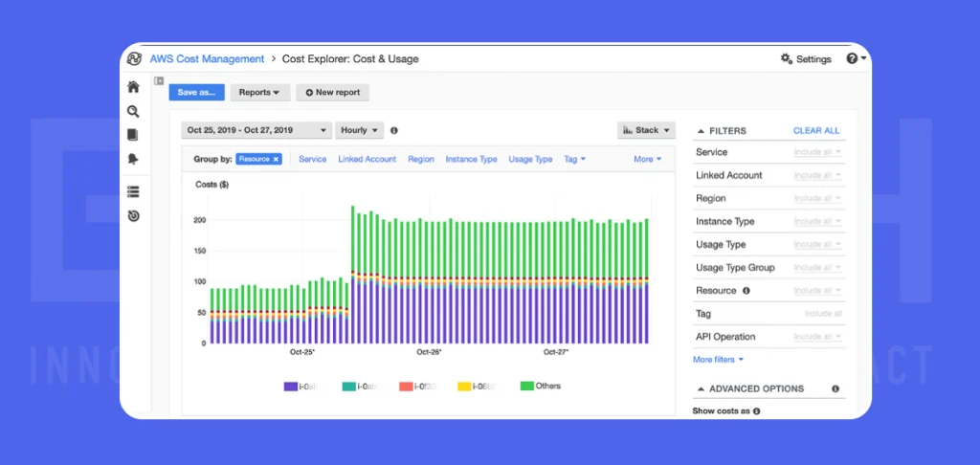Click the magnifier search icon in sidebar
Image resolution: width=980 pixels, height=465 pixels.
tap(133, 112)
